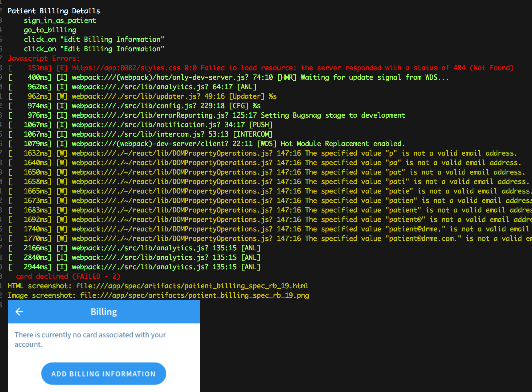
Task: Click the warning for value "patient" at 1683ms
Action: pyautogui.click(x=270, y=210)
